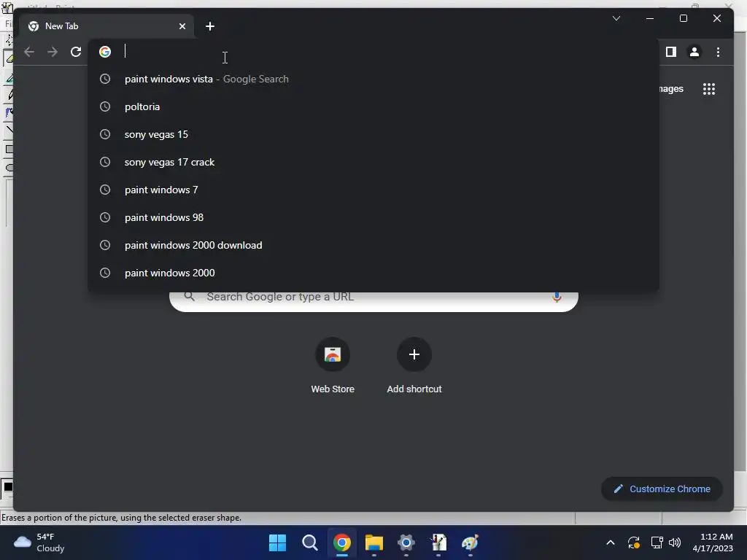The image size is (747, 560).
Task: Click the Paint palette icon in taskbar
Action: tap(471, 542)
